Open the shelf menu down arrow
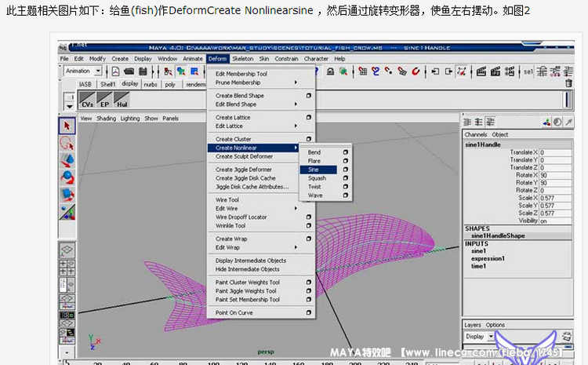Image resolution: width=588 pixels, height=365 pixels. coord(69,107)
